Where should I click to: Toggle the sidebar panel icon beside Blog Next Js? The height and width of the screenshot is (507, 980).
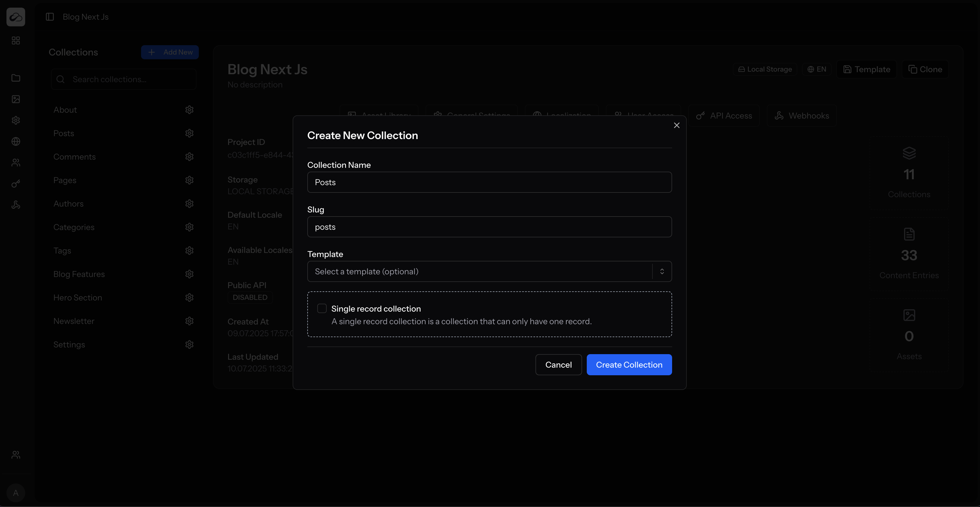pos(50,17)
